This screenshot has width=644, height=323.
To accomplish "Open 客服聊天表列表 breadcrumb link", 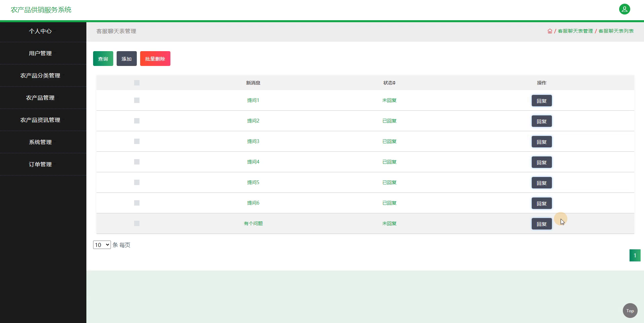I will [616, 31].
